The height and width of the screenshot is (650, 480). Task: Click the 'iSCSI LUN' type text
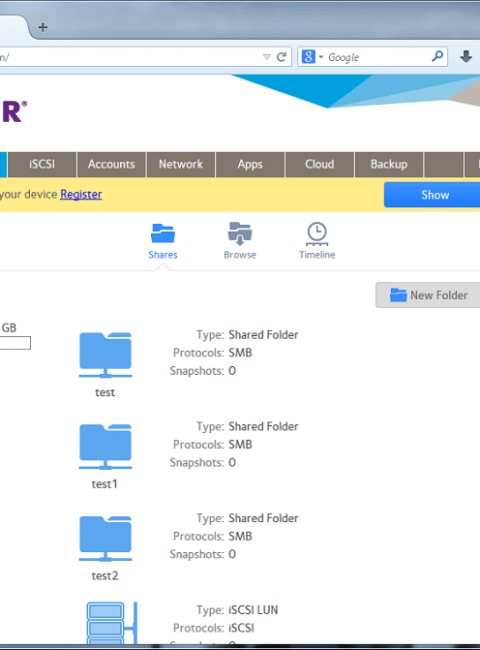[x=253, y=610]
